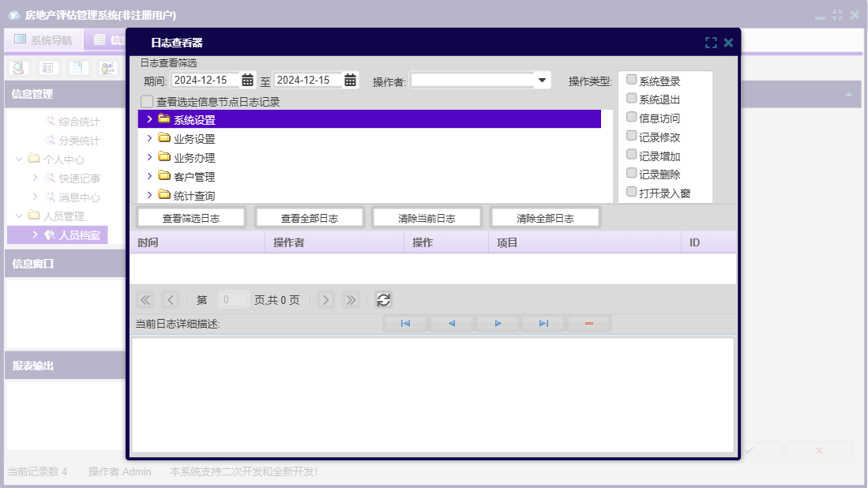Click the 时间 column header
This screenshot has width=868, height=488.
click(x=197, y=242)
